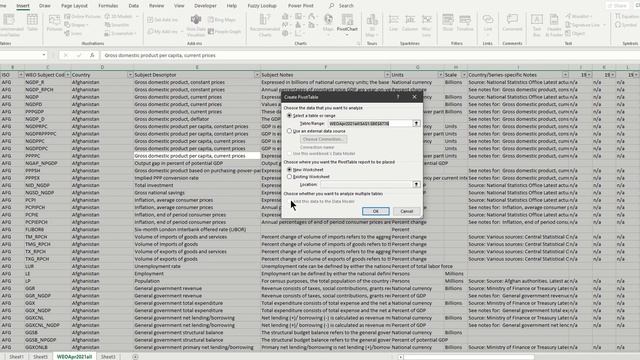Viewport: 640px width, 360px height.
Task: Open filter dropdown for Subject Notes
Action: click(387, 75)
